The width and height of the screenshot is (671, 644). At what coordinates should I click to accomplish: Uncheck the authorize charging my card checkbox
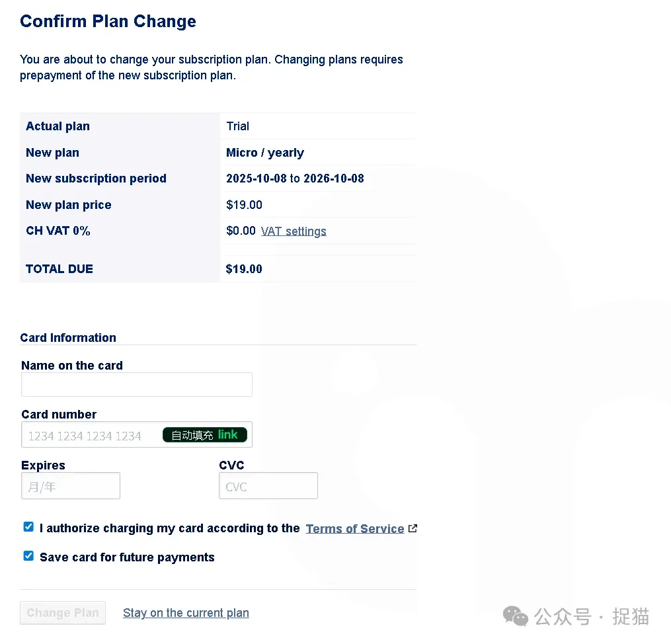[28, 527]
